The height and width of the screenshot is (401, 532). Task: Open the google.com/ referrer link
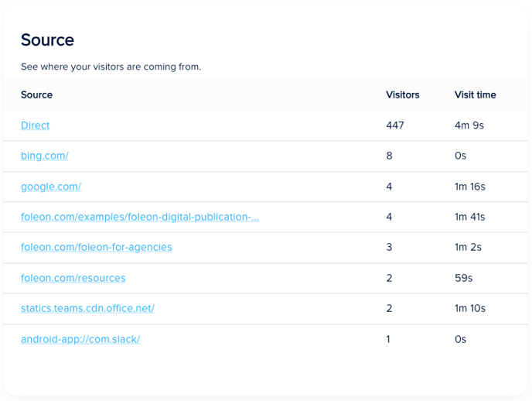[x=51, y=187]
